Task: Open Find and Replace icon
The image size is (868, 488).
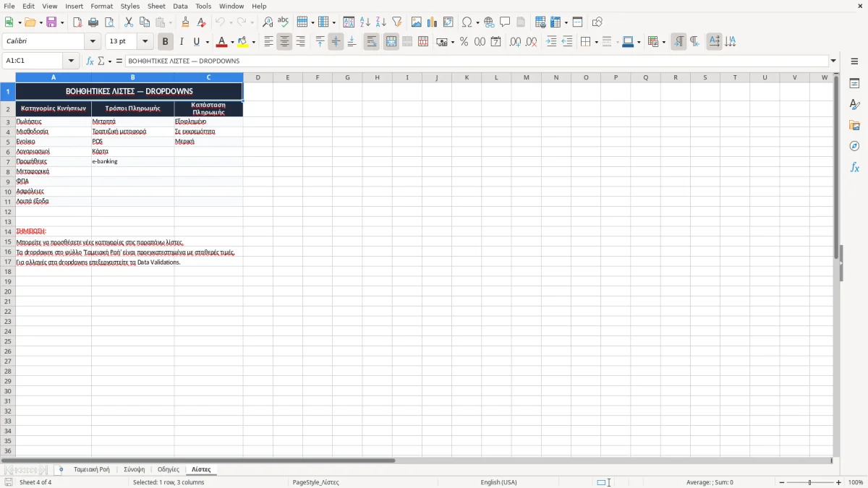Action: point(268,22)
